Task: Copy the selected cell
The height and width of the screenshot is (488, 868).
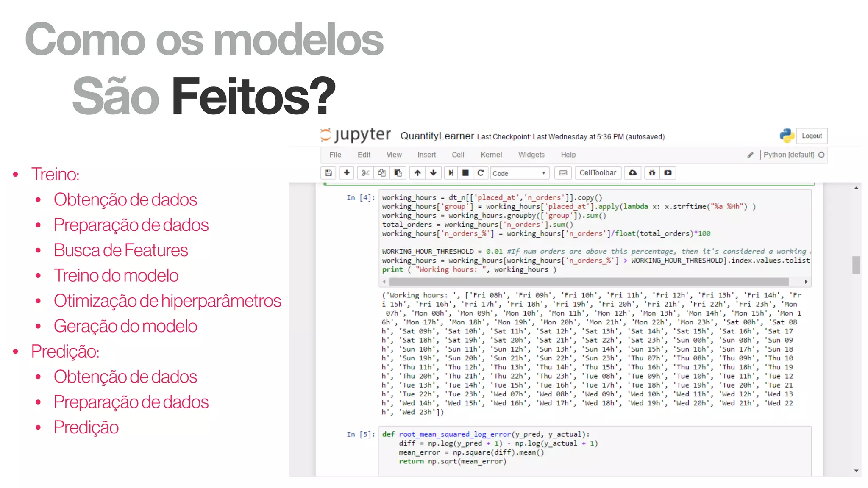Action: [x=382, y=173]
